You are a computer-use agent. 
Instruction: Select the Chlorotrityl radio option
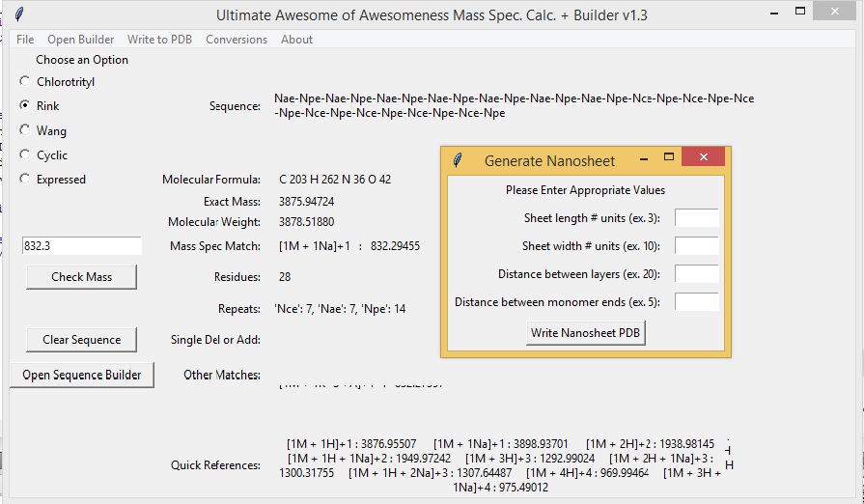pyautogui.click(x=25, y=82)
